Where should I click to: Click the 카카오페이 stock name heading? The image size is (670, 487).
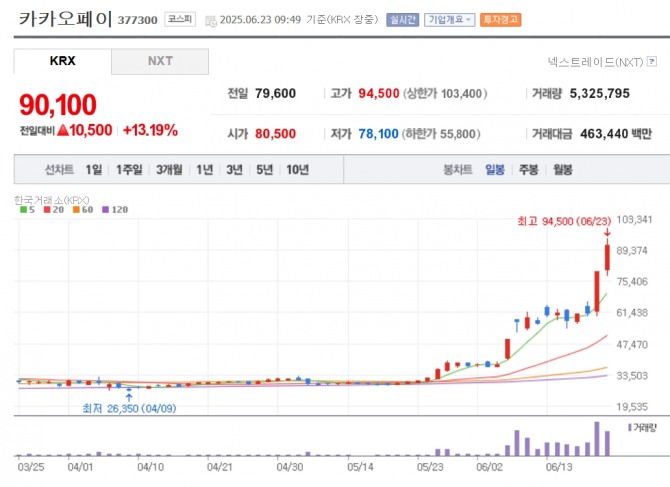(x=65, y=19)
